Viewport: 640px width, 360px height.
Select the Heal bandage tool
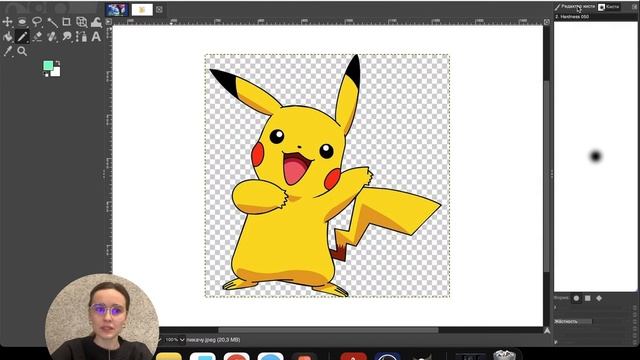tap(52, 37)
